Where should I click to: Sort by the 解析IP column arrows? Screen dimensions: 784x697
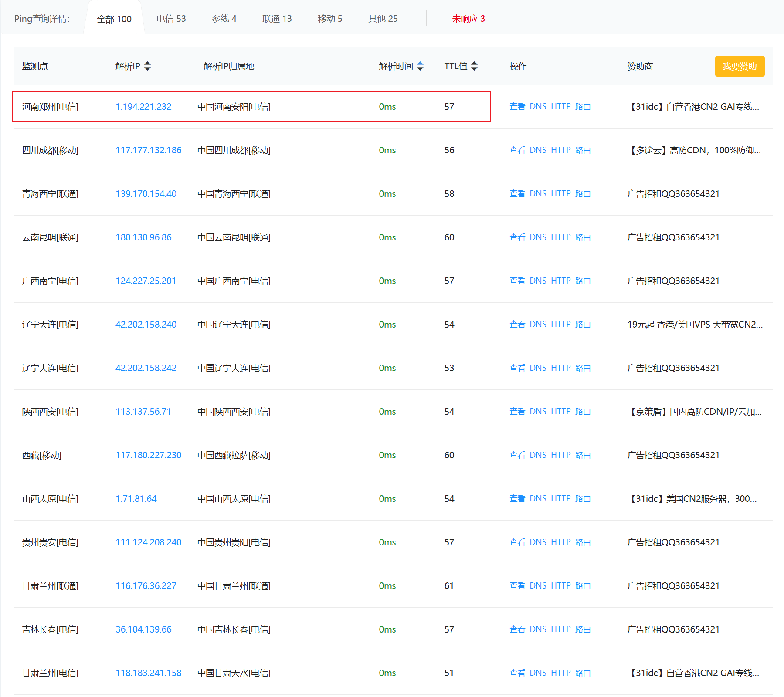(147, 66)
